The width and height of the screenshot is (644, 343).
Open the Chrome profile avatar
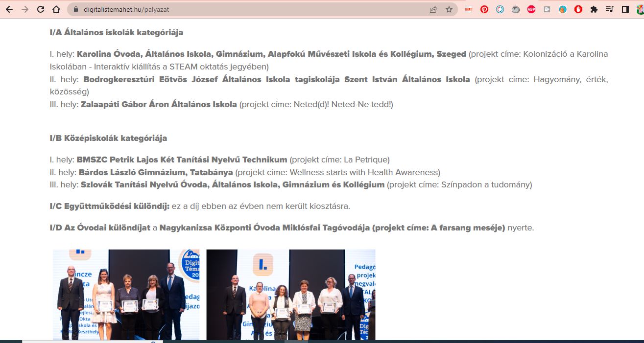[x=640, y=9]
